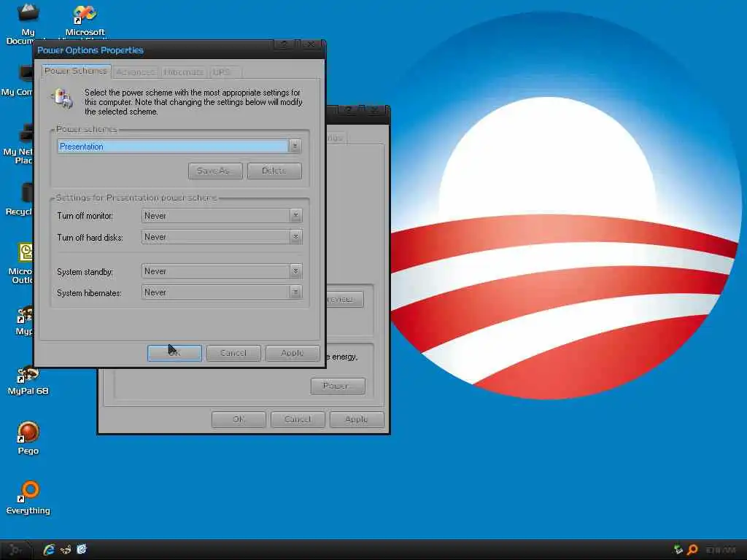The width and height of the screenshot is (747, 560).
Task: Select the MyPal 68 desktop shortcut
Action: click(28, 379)
